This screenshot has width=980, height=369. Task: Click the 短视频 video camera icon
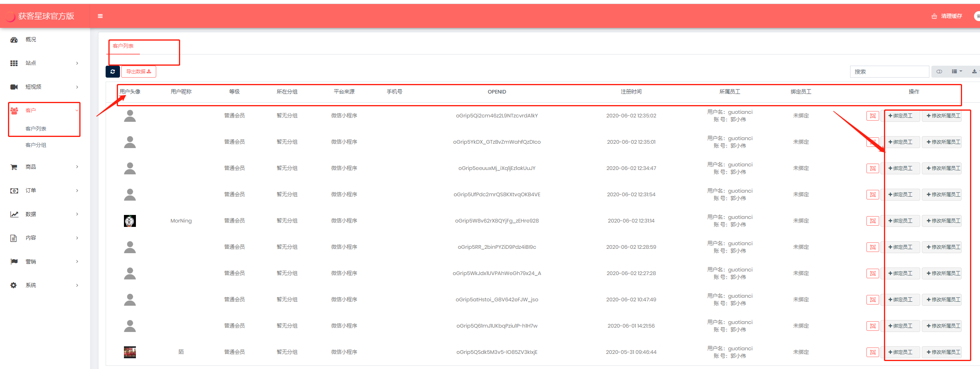click(14, 87)
